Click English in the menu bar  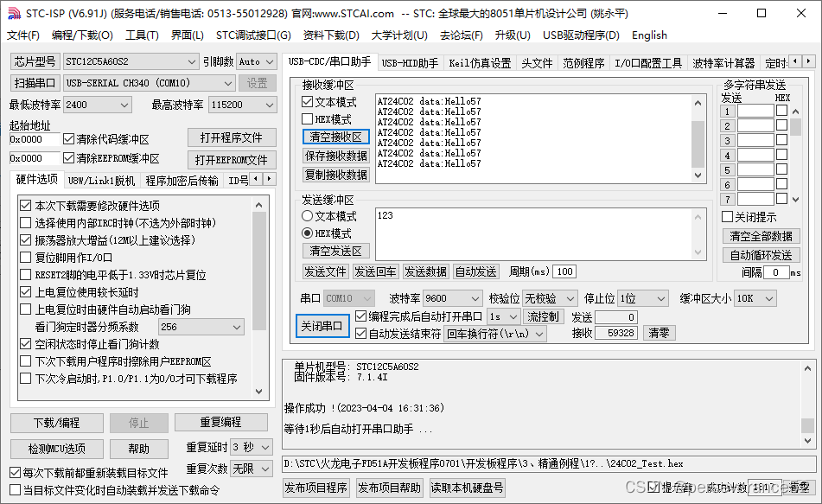tap(649, 35)
